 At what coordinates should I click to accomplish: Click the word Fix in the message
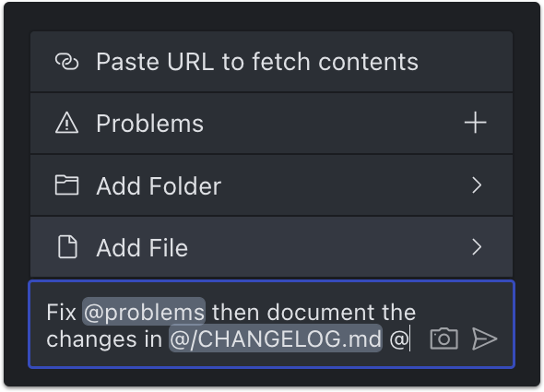click(x=61, y=312)
